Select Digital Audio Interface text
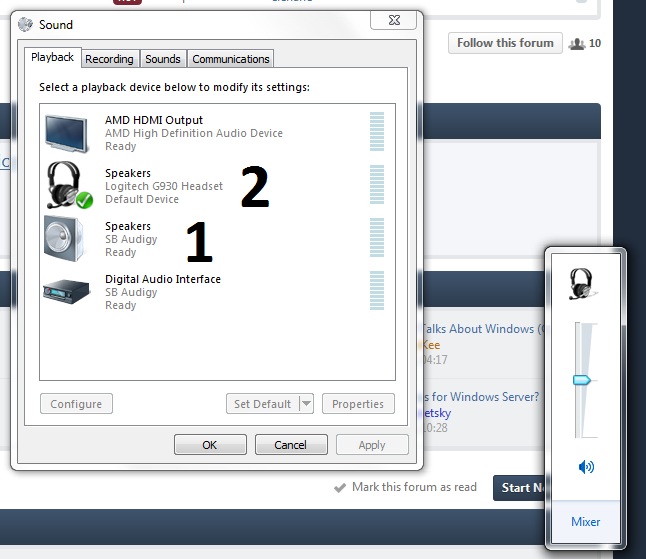Image resolution: width=646 pixels, height=559 pixels. (163, 279)
